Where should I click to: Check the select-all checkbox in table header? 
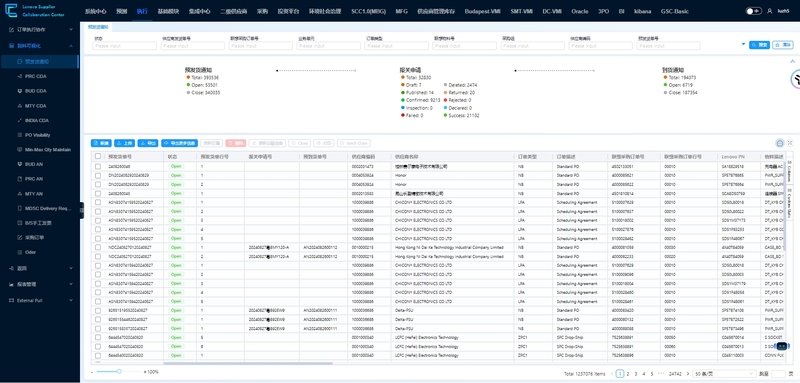click(x=98, y=156)
